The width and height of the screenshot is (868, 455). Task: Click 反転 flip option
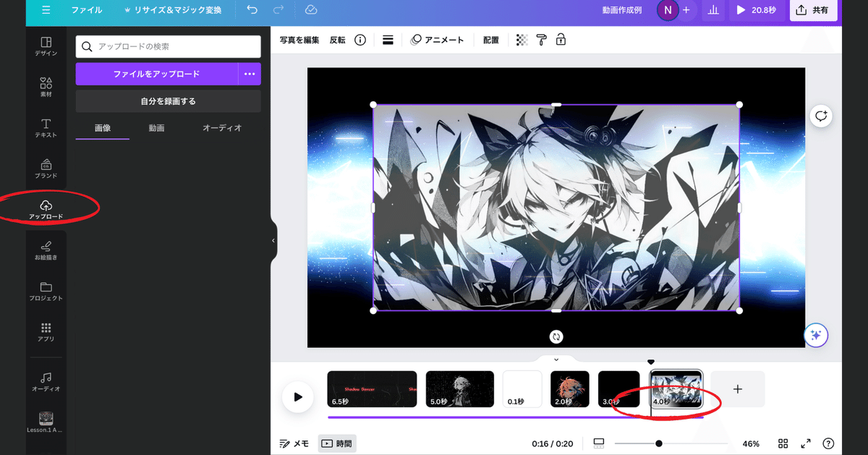pos(337,40)
